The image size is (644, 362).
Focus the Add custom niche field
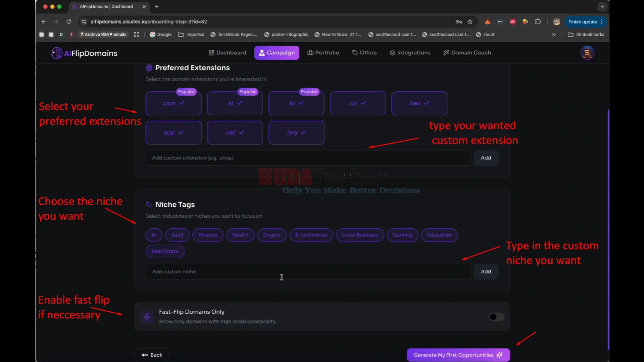point(308,271)
